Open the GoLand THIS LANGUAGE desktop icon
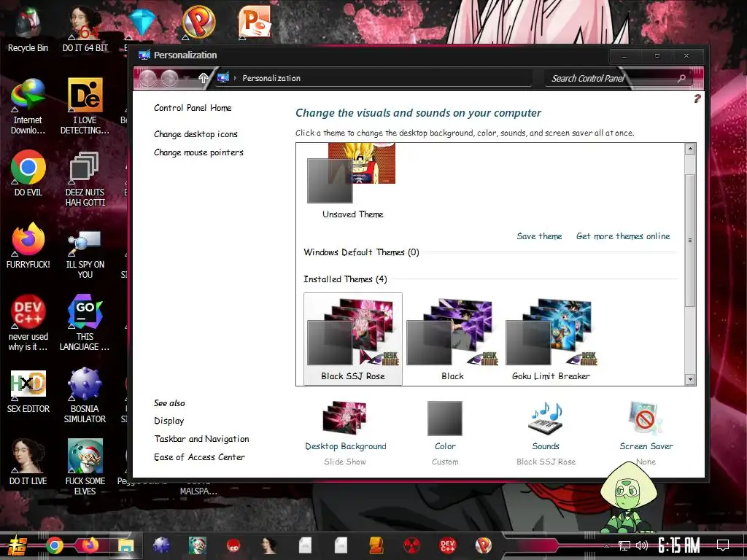This screenshot has width=747, height=560. point(85,323)
